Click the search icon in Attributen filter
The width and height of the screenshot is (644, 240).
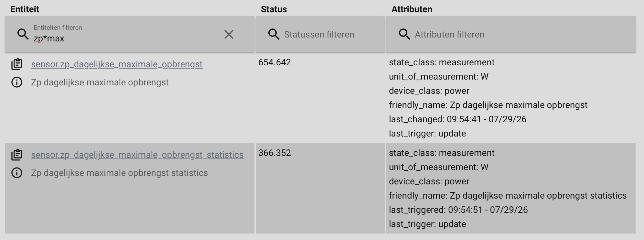pyautogui.click(x=404, y=34)
